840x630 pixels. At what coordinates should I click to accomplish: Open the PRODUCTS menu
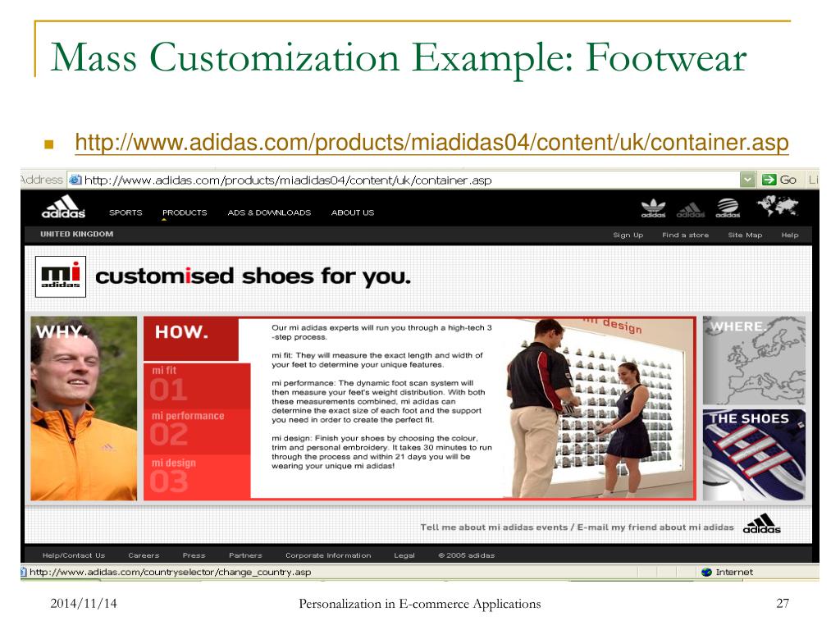[x=185, y=212]
